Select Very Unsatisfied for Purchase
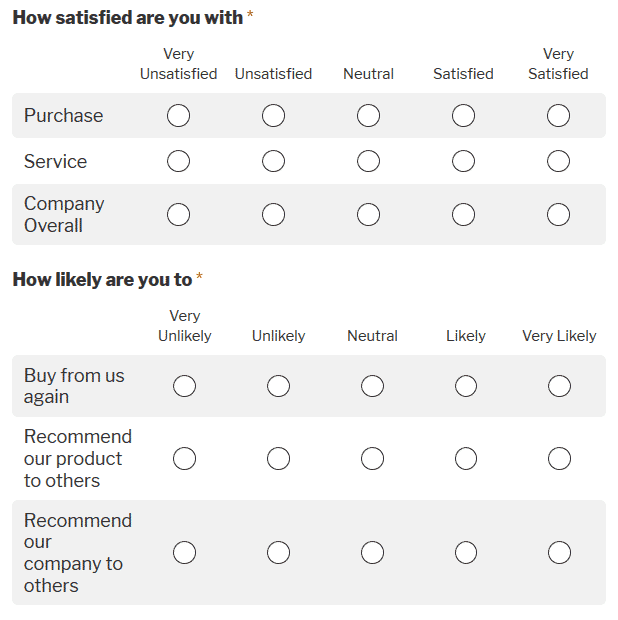Viewport: 618px width, 620px height. 178,116
